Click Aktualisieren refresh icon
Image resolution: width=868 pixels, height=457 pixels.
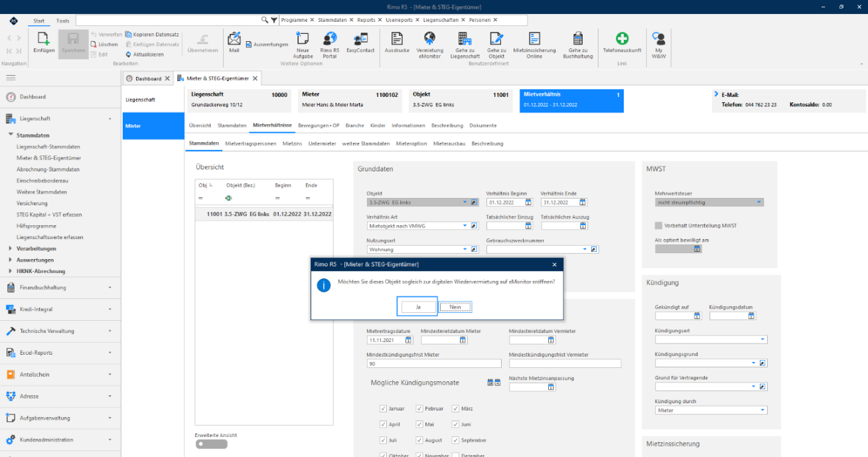pyautogui.click(x=145, y=54)
